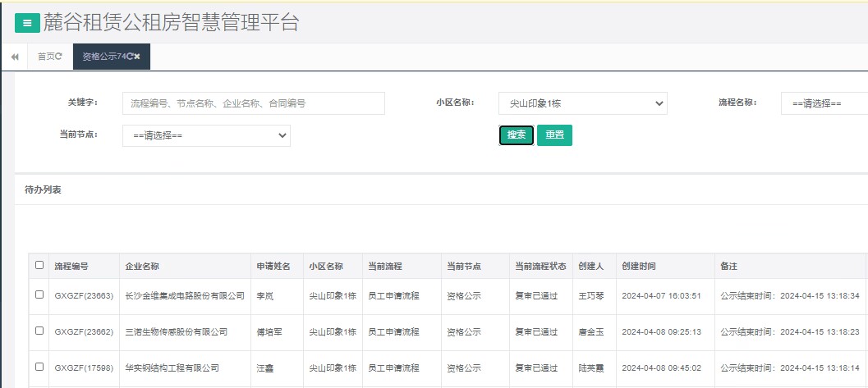The height and width of the screenshot is (388, 868).
Task: Click the platform title 麓谷租赁公租房智慧管理平台
Action: pos(171,23)
